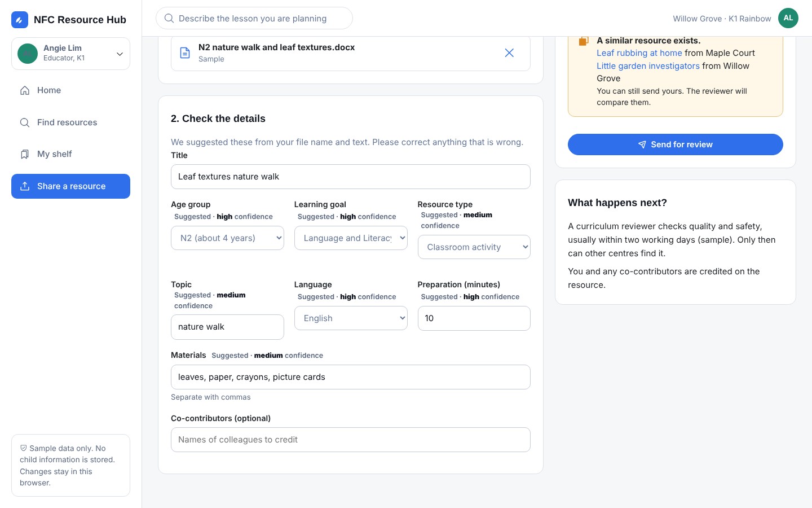Click the Preparation minutes field
This screenshot has height=508, width=812.
pyautogui.click(x=474, y=318)
